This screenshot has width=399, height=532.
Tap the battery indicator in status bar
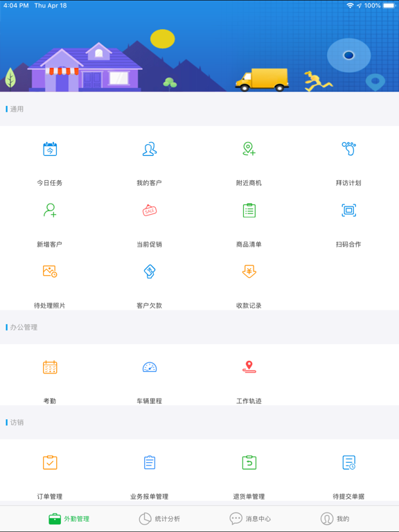pos(389,6)
